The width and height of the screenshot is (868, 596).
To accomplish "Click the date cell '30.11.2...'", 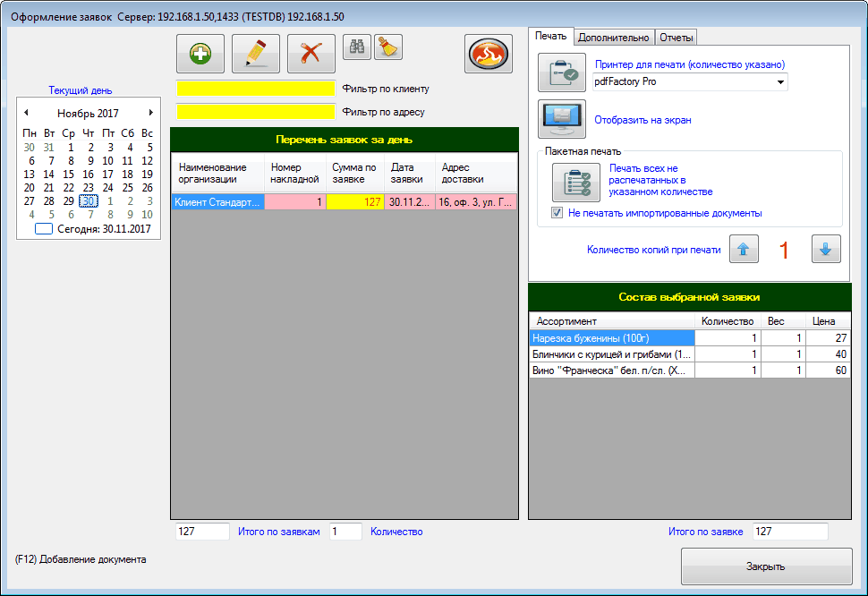I will [x=410, y=202].
